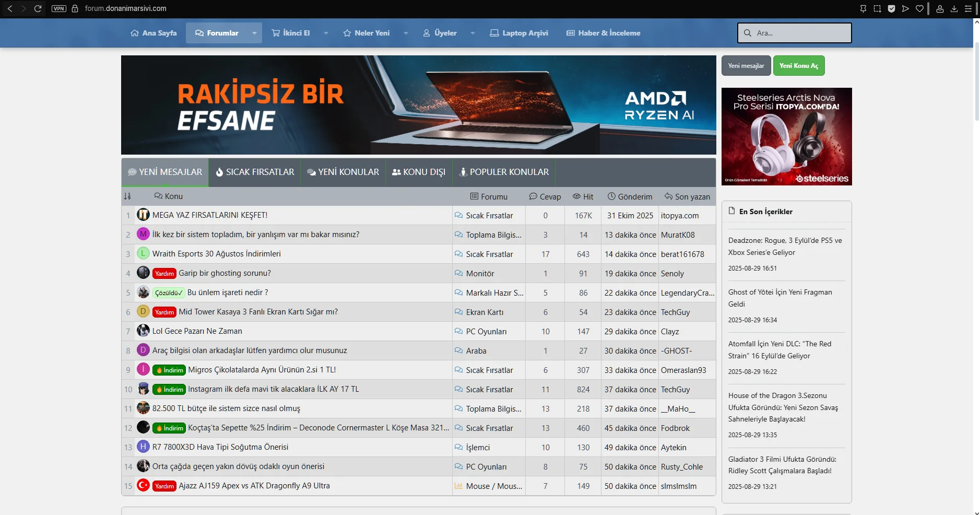Open the 'Monitör' forum link in ghosting row
980x515 pixels.
tap(480, 273)
